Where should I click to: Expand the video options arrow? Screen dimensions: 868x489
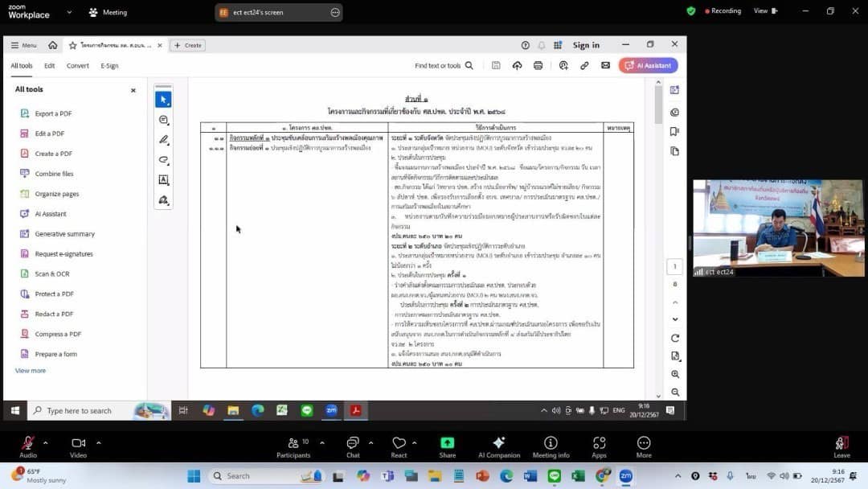[98, 442]
